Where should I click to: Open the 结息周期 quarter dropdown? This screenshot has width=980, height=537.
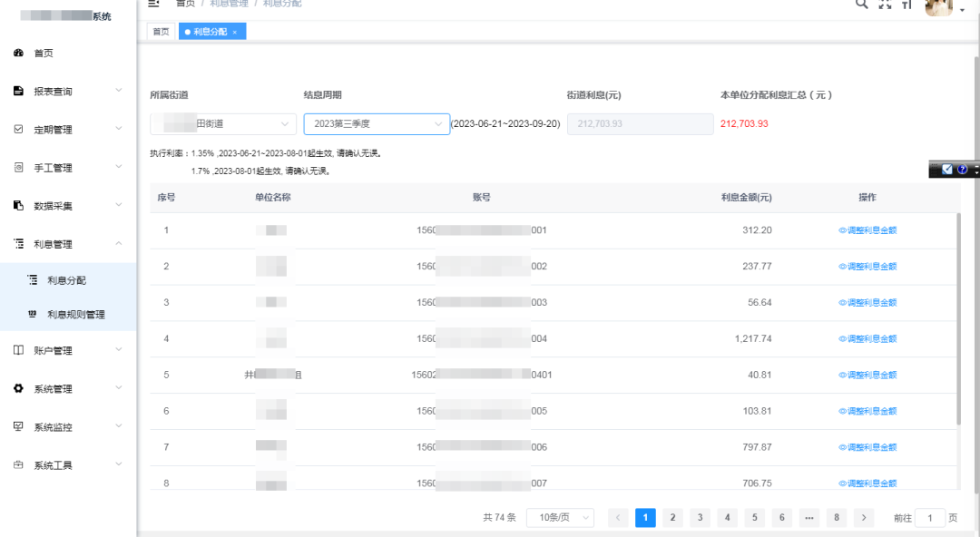point(377,123)
